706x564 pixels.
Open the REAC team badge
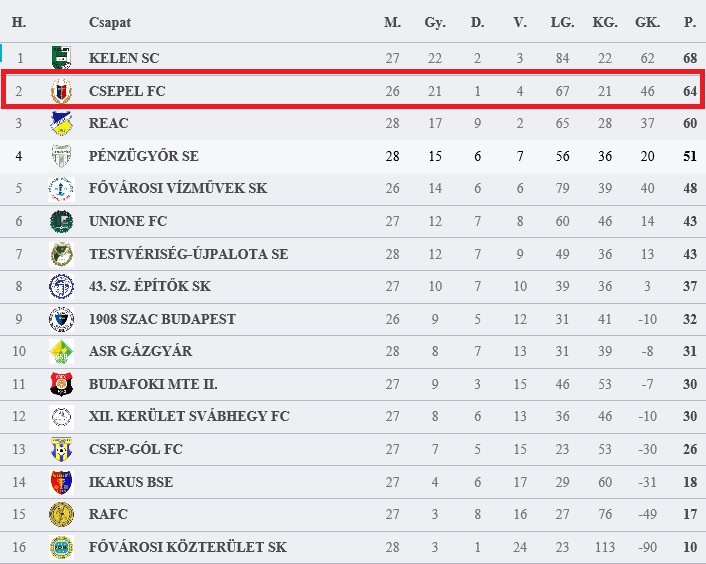(61, 123)
